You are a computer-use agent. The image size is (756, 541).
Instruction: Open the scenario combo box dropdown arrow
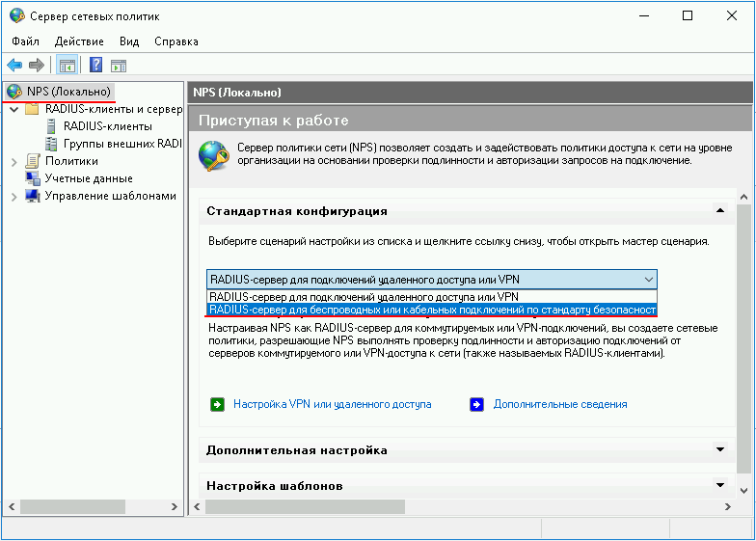pyautogui.click(x=648, y=280)
